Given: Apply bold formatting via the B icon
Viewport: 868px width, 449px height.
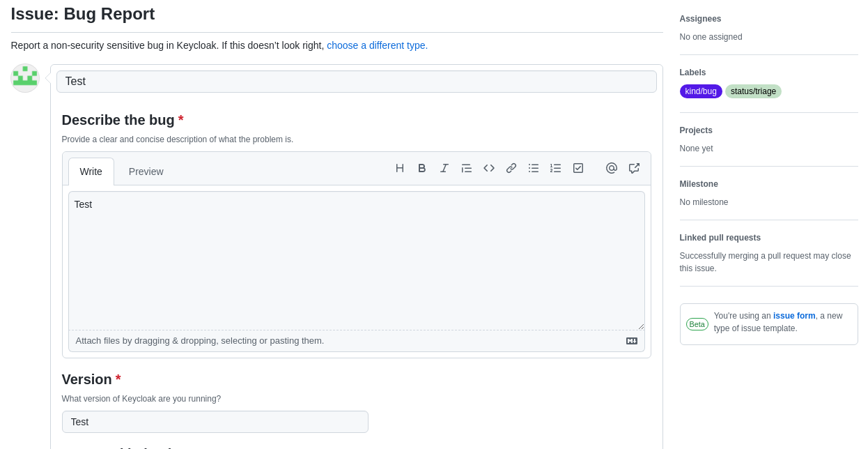Looking at the screenshot, I should 422,168.
